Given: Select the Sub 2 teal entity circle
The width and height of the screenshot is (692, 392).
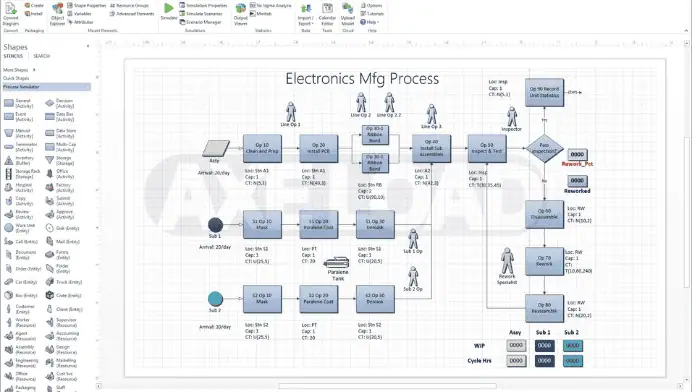Looking at the screenshot, I should [x=215, y=299].
